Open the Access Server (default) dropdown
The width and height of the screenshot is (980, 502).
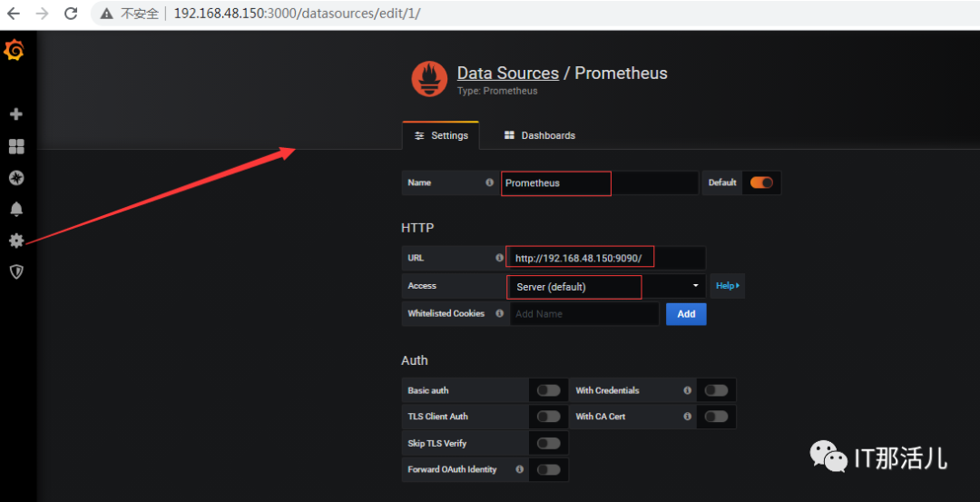(606, 286)
